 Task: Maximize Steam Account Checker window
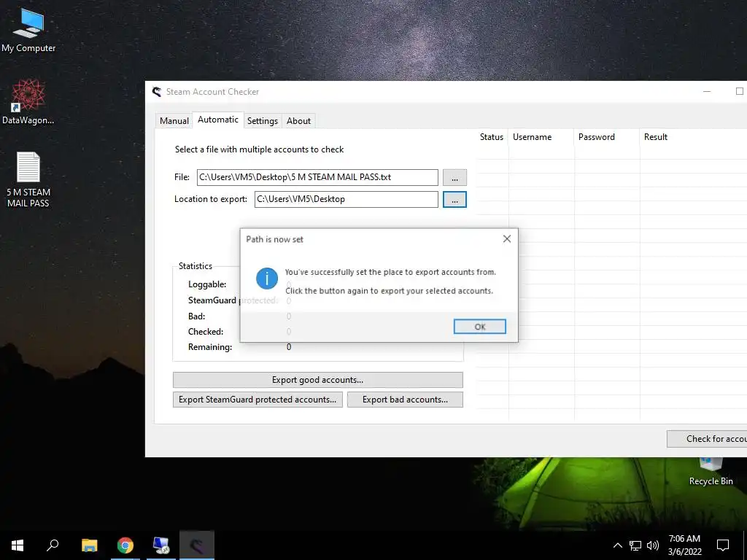[x=739, y=91]
